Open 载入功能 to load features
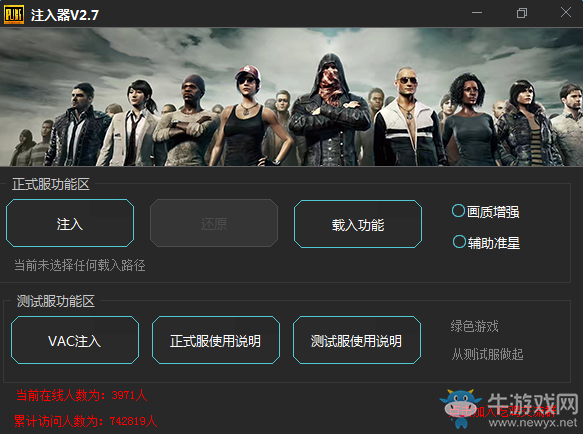Viewport: 583px width, 434px height. coord(358,224)
